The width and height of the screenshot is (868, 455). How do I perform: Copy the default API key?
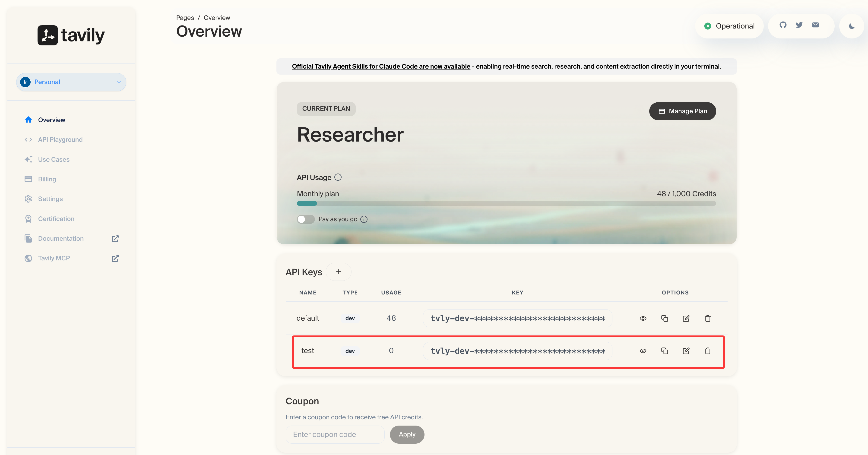tap(665, 318)
